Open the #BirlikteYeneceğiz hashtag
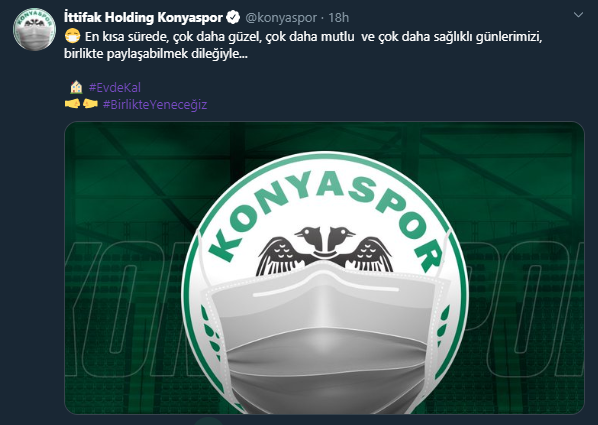Image resolution: width=598 pixels, height=425 pixels. tap(155, 104)
